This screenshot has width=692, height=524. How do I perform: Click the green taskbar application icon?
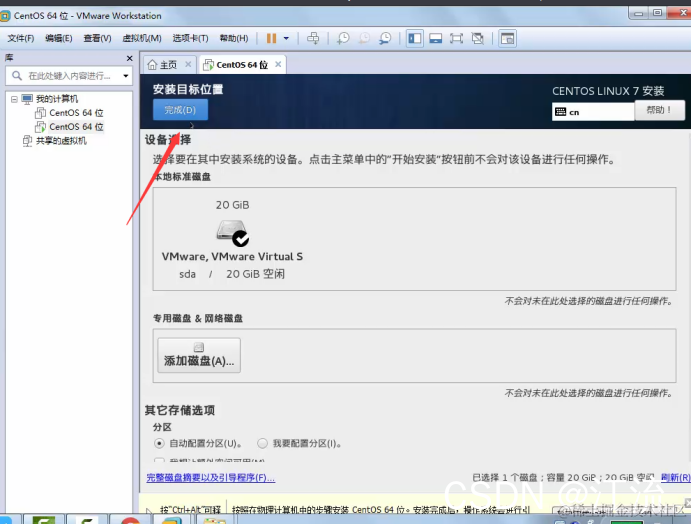click(43, 519)
